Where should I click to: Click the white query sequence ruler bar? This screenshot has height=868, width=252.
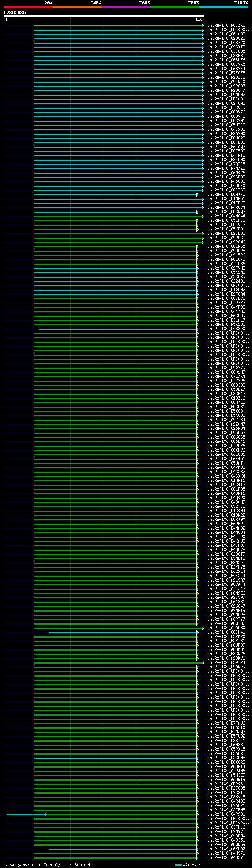(104, 16)
